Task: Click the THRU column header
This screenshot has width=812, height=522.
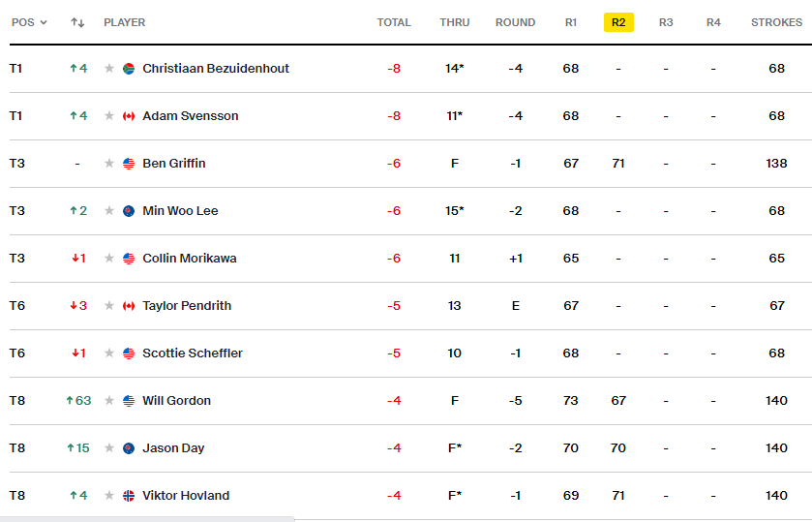Action: coord(454,22)
